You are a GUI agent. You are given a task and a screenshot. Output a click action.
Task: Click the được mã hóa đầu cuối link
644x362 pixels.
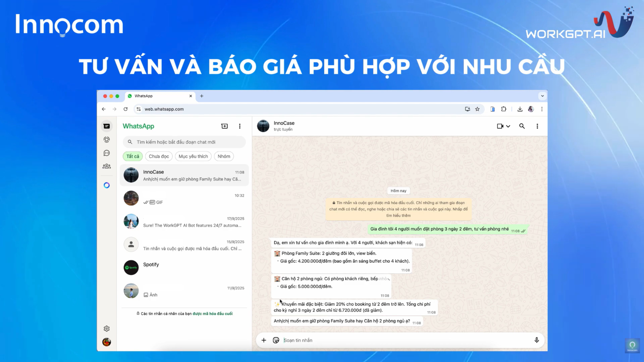click(x=212, y=314)
